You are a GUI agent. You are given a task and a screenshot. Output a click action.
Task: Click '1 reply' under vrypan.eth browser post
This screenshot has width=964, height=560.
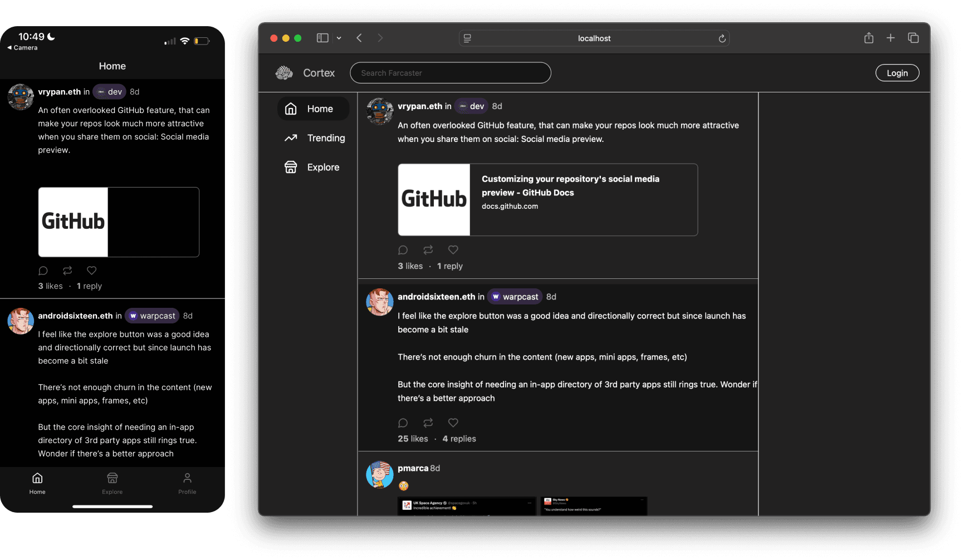(x=450, y=266)
